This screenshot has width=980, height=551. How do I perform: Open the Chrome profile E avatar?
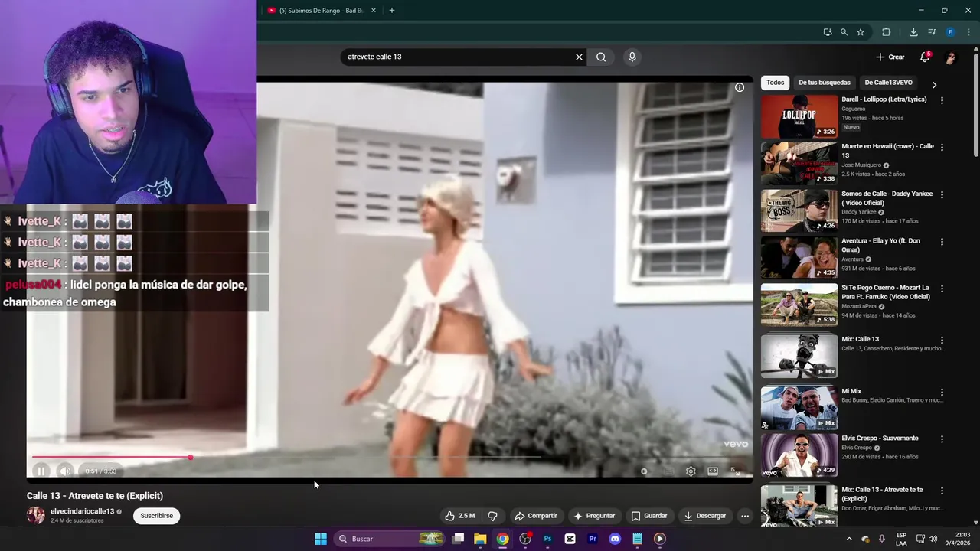950,32
